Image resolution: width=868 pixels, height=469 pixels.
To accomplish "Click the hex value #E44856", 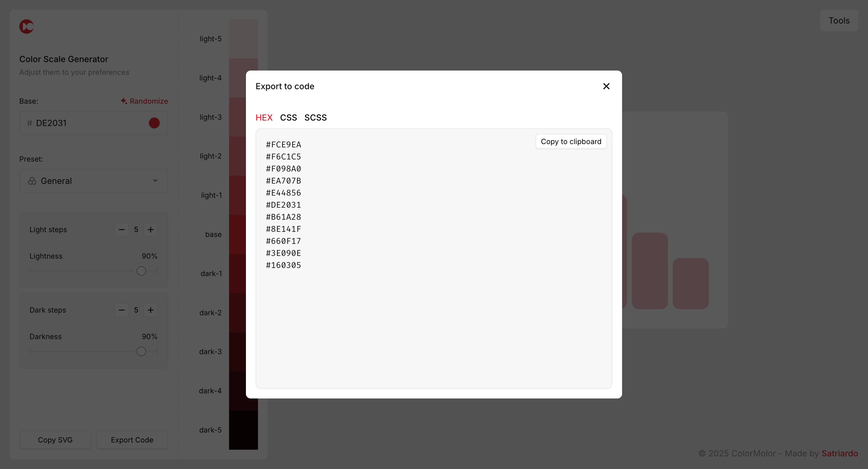I will point(283,193).
